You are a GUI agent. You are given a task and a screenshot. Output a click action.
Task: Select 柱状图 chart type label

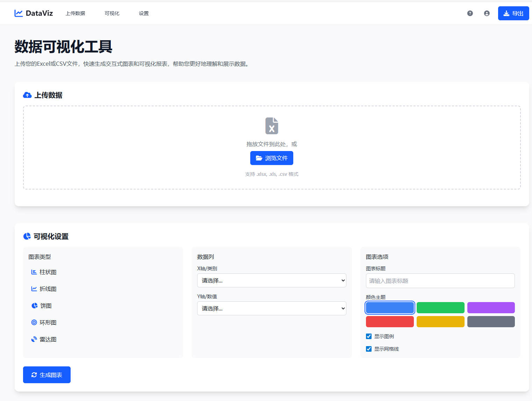click(48, 272)
